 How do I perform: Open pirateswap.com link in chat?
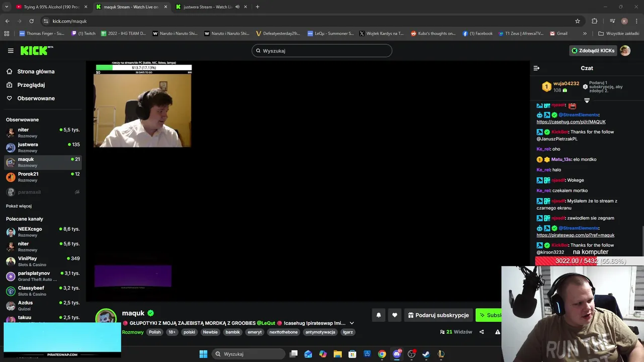coord(575,235)
